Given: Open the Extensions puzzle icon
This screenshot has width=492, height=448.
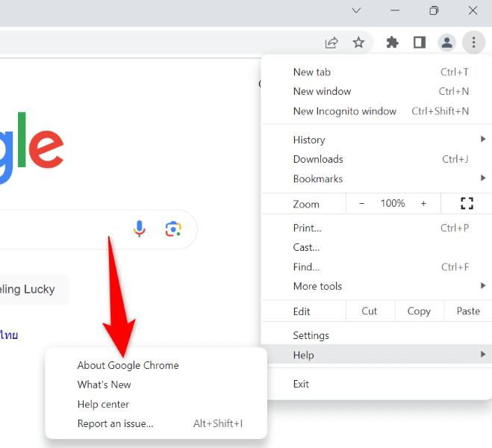Looking at the screenshot, I should click(x=392, y=43).
